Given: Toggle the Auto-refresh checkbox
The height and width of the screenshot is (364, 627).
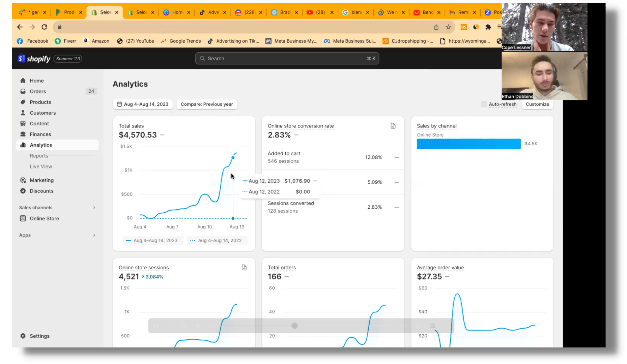Looking at the screenshot, I should tap(484, 104).
